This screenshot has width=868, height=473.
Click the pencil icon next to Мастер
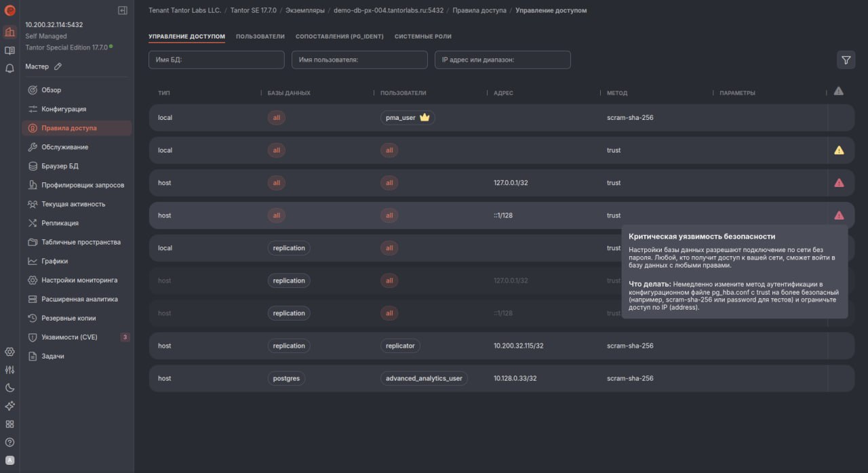pos(58,66)
